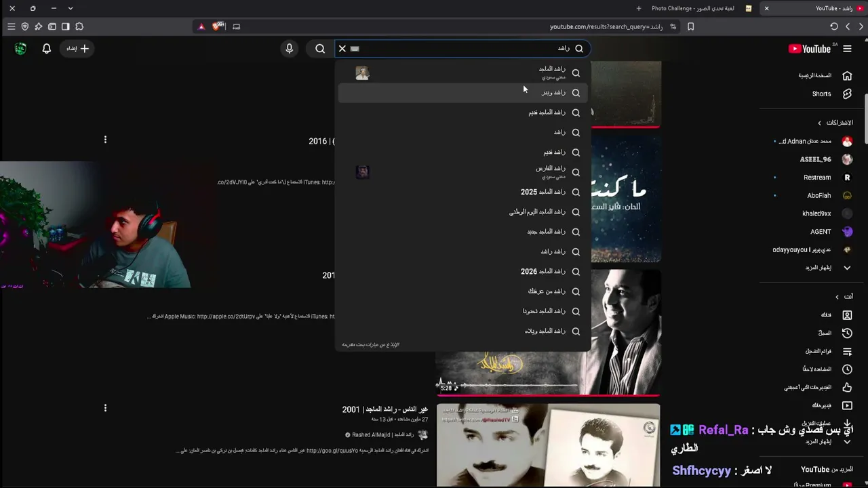Screen dimensions: 868x488
Task: Open a new browser tab with the plus icon
Action: 639,8
